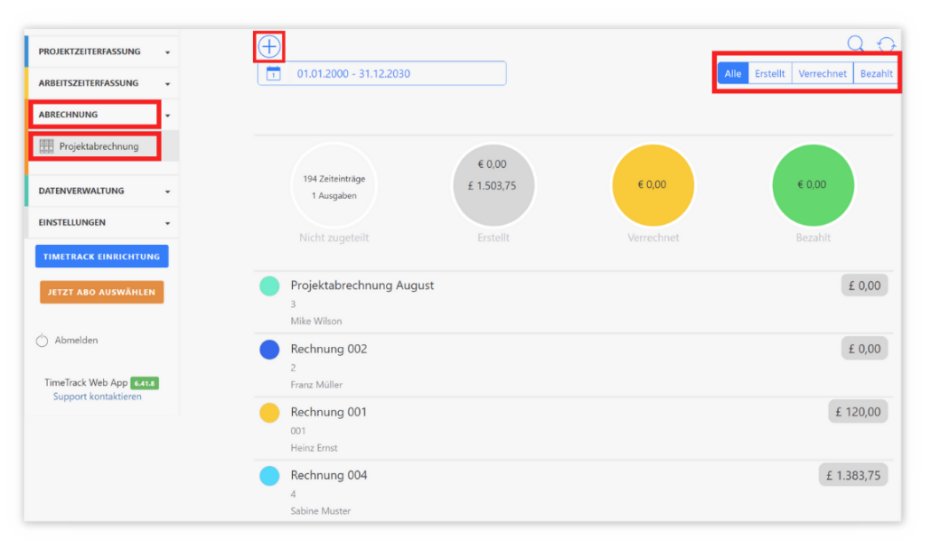Expand the Arbeitszeiterfassung section
931x560 pixels.
pyautogui.click(x=101, y=83)
